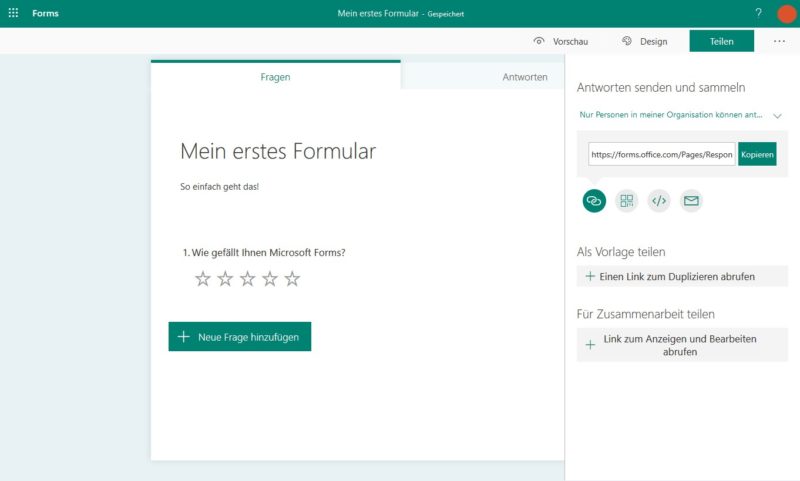Select the QR code sharing icon
Screen dimensions: 800x481
tap(627, 200)
